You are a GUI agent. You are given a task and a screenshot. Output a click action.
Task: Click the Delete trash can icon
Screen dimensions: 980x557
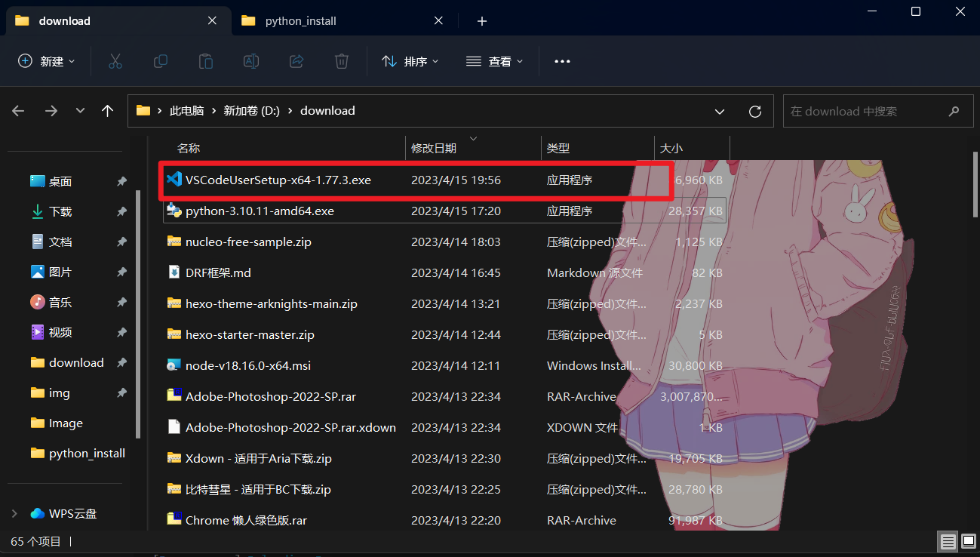[342, 61]
